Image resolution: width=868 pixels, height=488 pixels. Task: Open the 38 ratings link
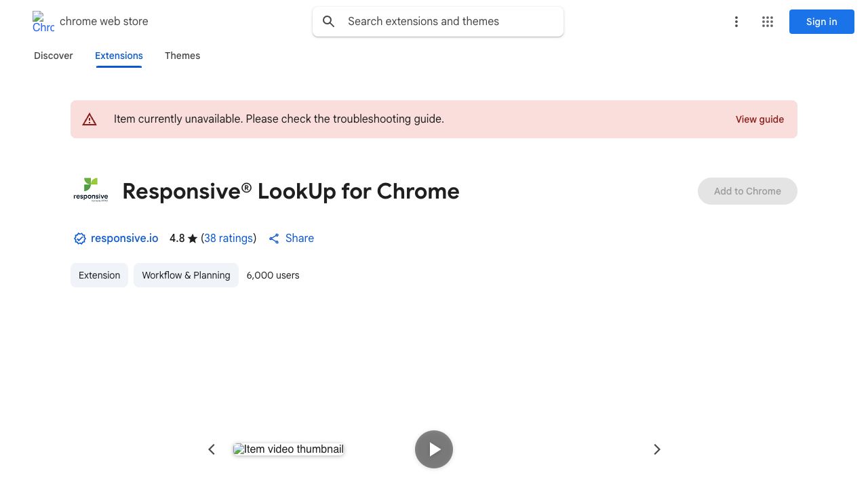(229, 239)
